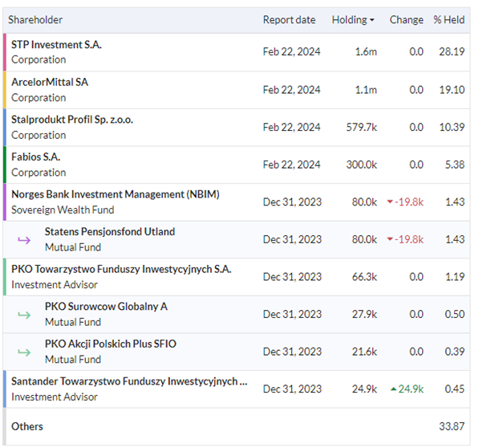Click the 5.38 % held value
This screenshot has width=483, height=448.
pyautogui.click(x=455, y=165)
